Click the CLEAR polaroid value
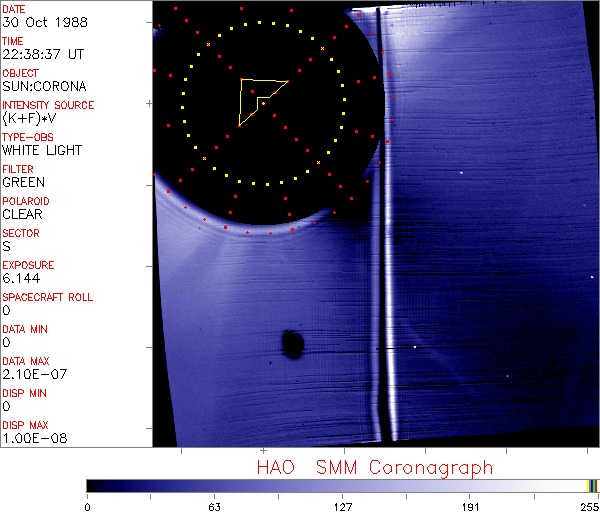This screenshot has width=600, height=512. click(22, 214)
